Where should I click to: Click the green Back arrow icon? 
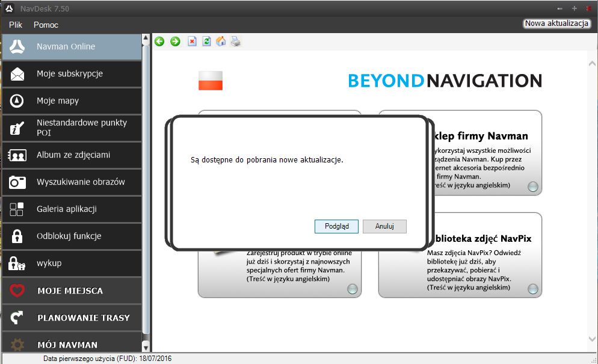tap(159, 41)
